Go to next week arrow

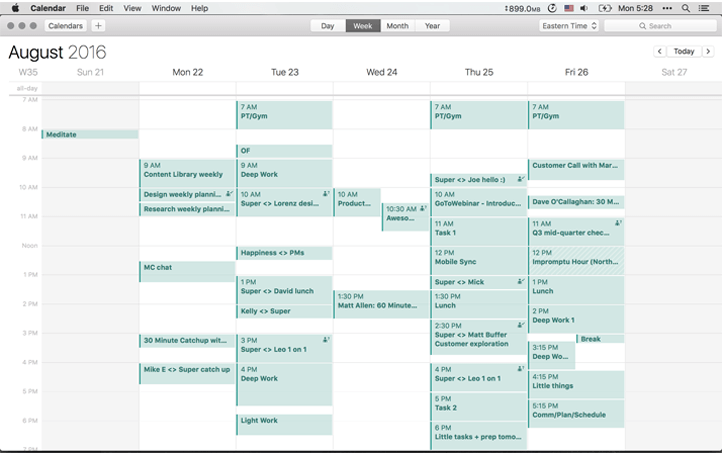(x=708, y=51)
